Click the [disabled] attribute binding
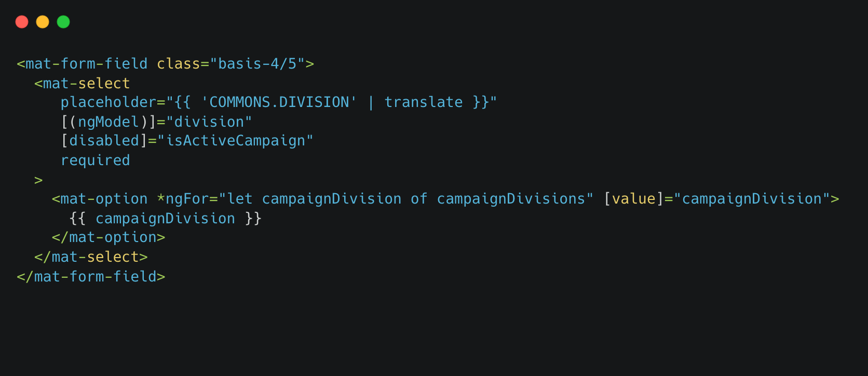The width and height of the screenshot is (868, 376). click(x=104, y=141)
